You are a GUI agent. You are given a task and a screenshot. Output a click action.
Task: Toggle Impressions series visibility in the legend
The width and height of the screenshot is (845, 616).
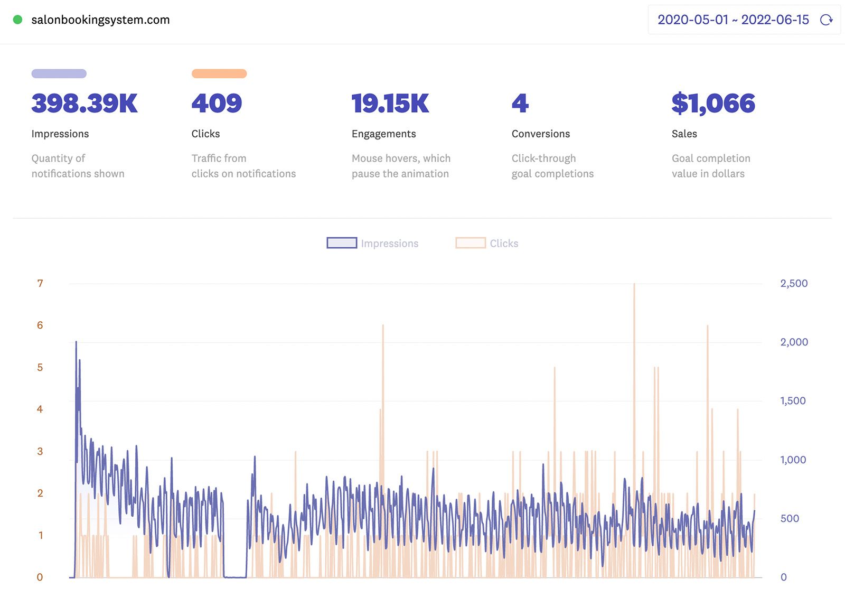pos(372,243)
